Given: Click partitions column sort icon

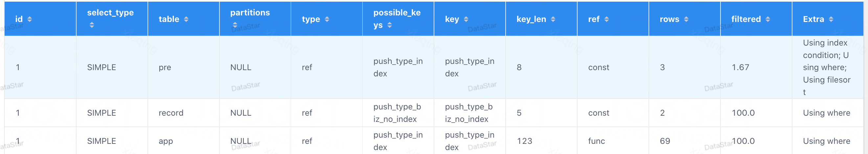Looking at the screenshot, I should tap(235, 25).
